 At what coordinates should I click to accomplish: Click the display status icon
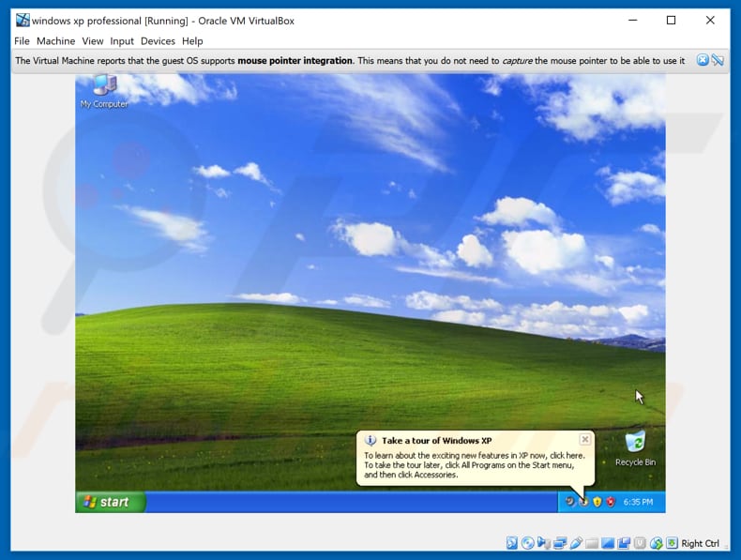click(608, 543)
